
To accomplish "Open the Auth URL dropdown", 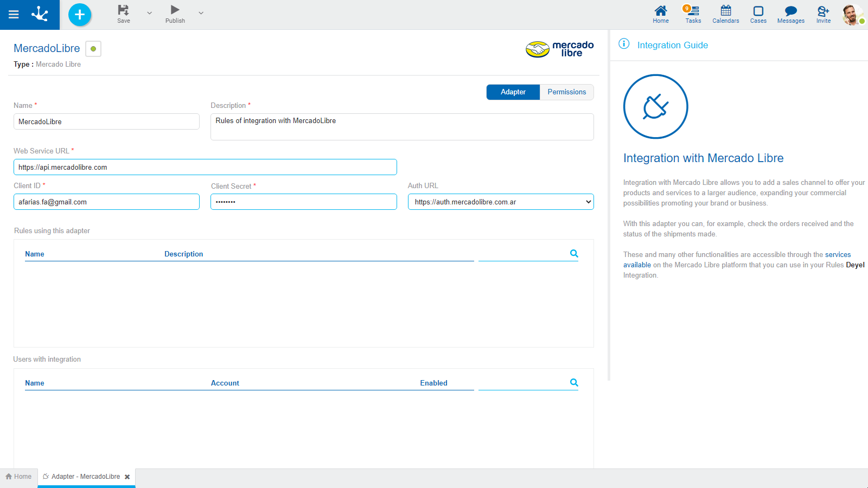I will point(500,202).
